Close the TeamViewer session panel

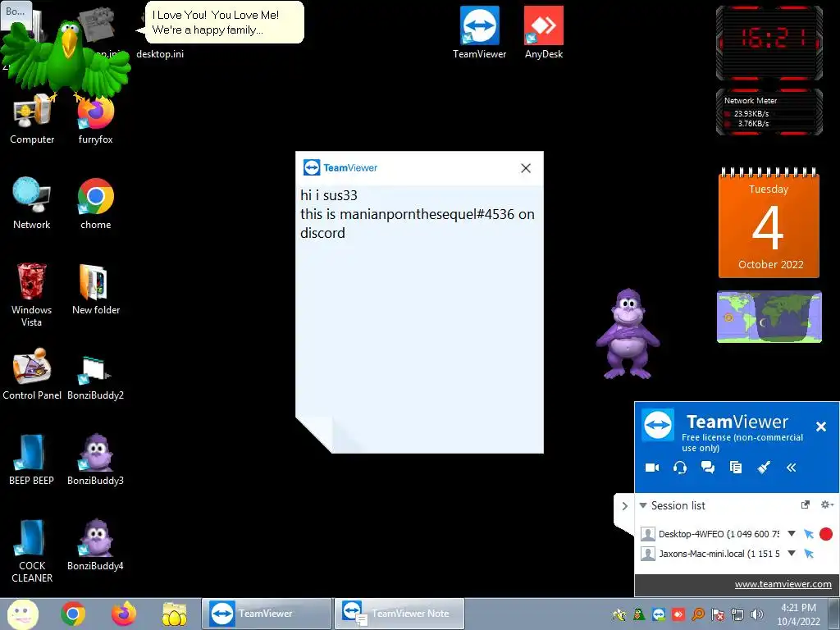(820, 427)
